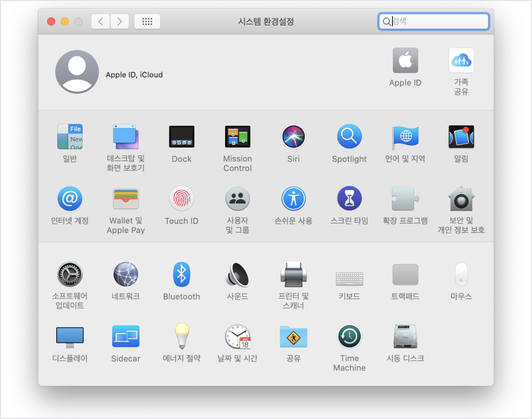
Task: Open Wallet 및 Apple Pay settings
Action: click(125, 199)
